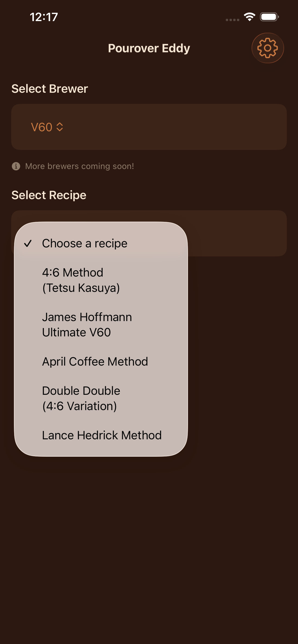Pick Double Double (4:6 Variation) recipe
This screenshot has height=644, width=298.
(x=81, y=398)
